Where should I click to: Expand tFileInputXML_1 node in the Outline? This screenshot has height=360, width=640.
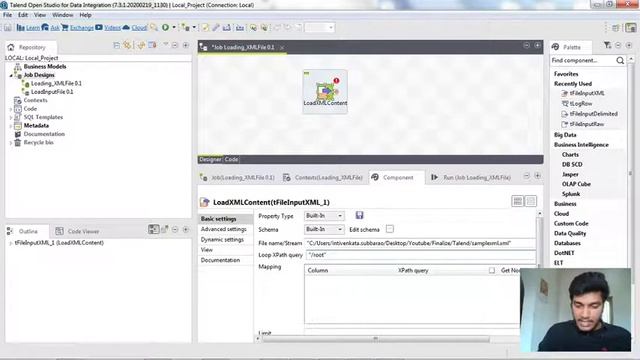coord(11,243)
